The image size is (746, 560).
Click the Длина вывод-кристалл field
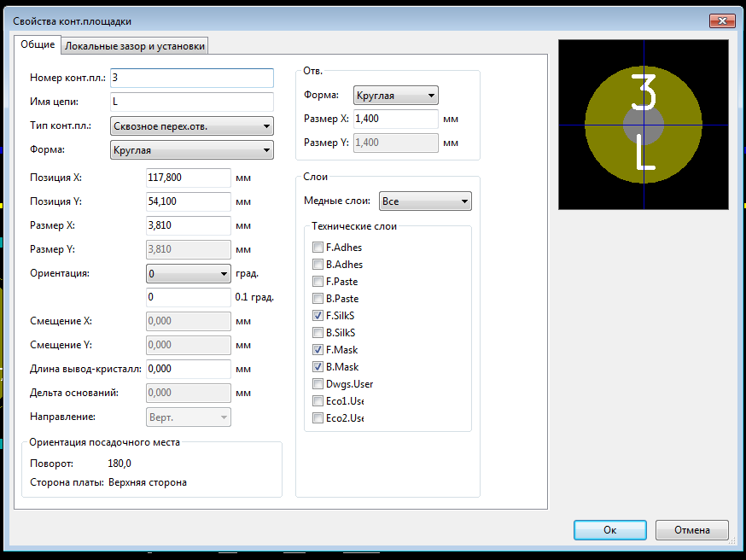tap(189, 369)
